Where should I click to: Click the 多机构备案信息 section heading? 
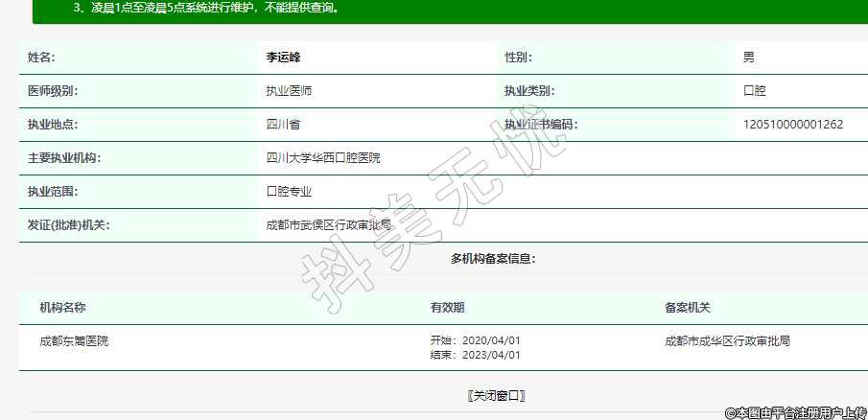pyautogui.click(x=493, y=259)
